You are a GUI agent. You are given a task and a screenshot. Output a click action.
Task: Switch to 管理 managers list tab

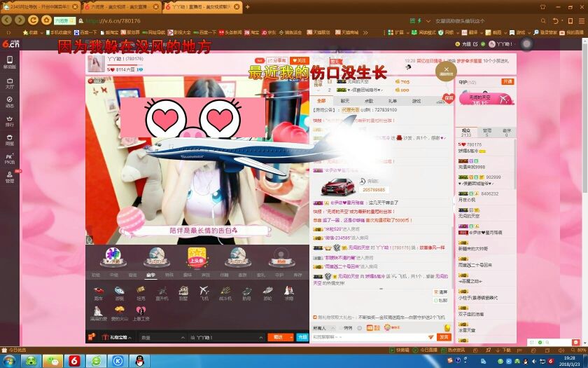[486, 132]
